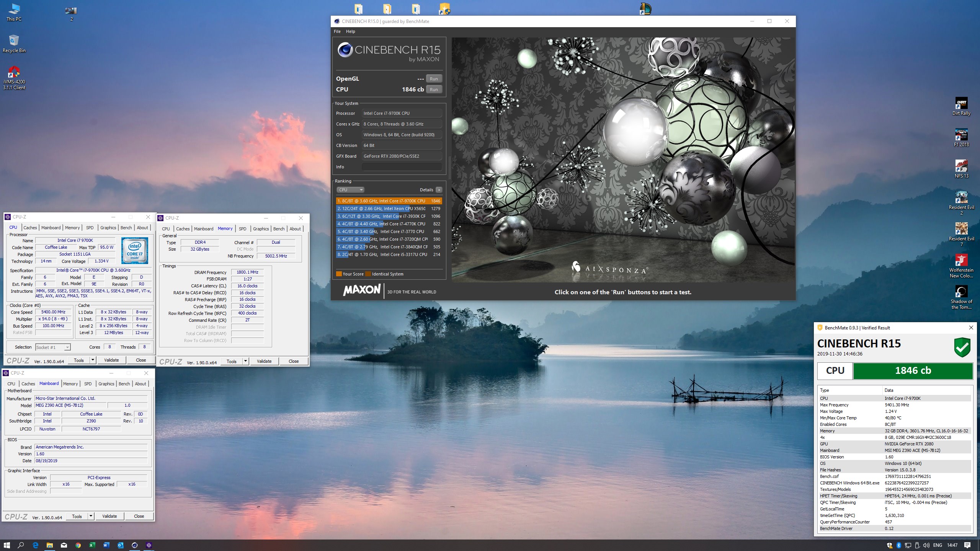Screen dimensions: 980x551
Task: Switch to Caches tab in CPU-Z CPU window
Action: pyautogui.click(x=30, y=228)
